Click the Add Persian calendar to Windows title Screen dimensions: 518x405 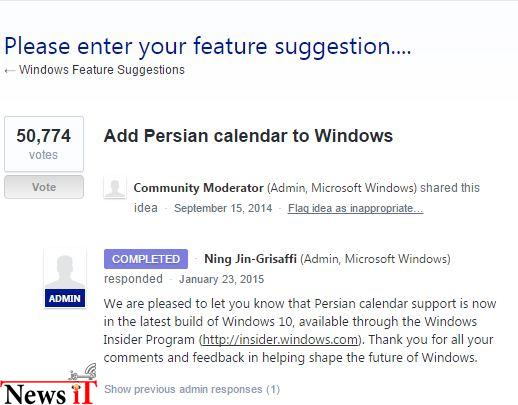[x=248, y=136]
